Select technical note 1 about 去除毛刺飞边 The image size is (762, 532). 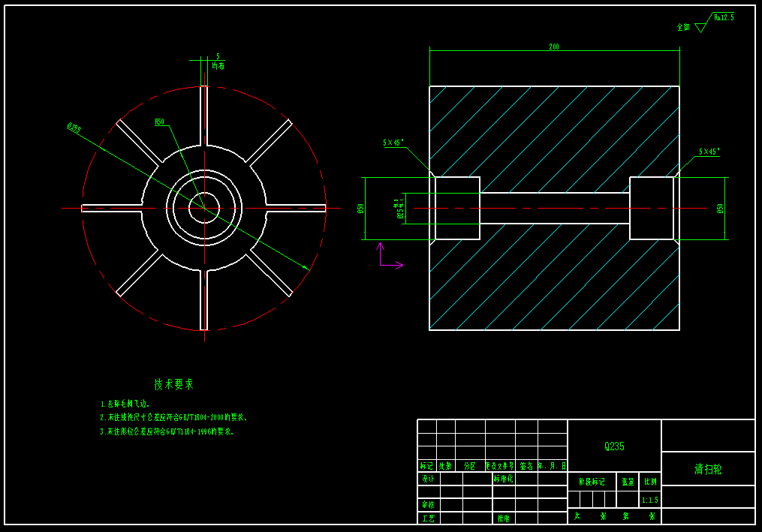[125, 404]
